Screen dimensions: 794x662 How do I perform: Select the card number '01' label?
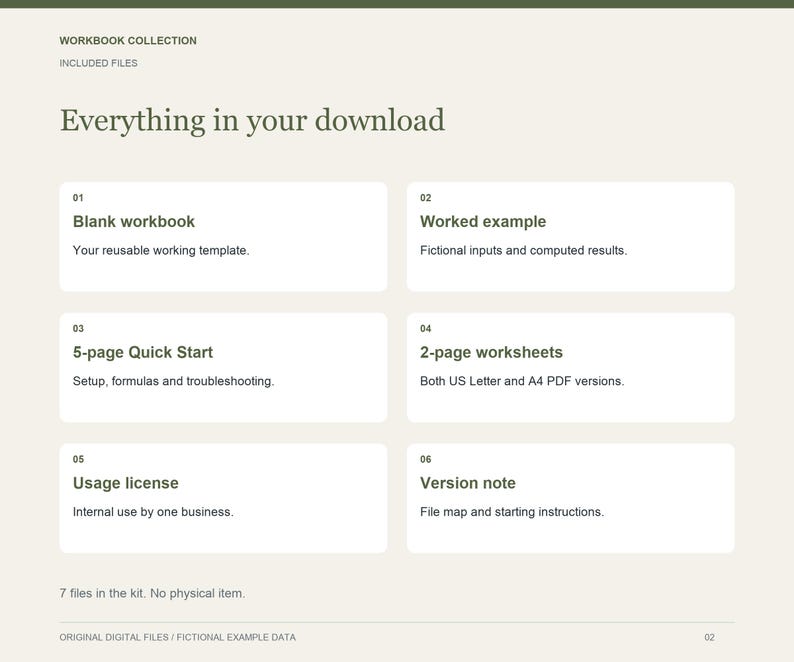coord(78,198)
